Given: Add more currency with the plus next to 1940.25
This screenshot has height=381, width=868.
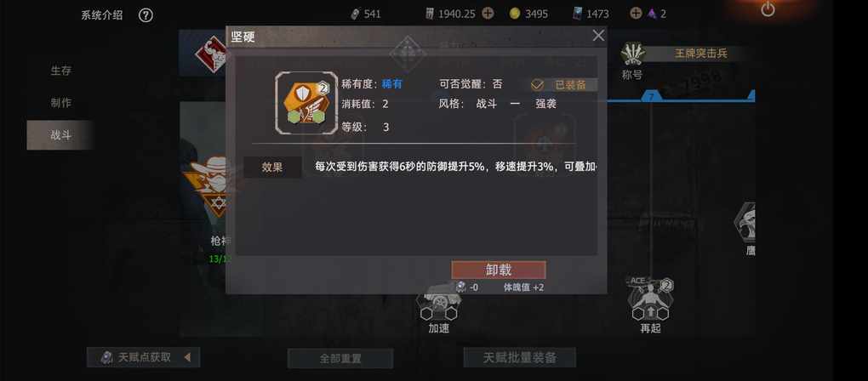Looking at the screenshot, I should pos(488,14).
